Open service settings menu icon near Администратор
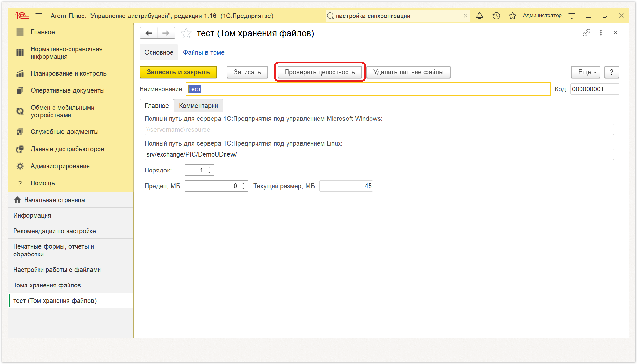Image resolution: width=637 pixels, height=364 pixels. (572, 16)
